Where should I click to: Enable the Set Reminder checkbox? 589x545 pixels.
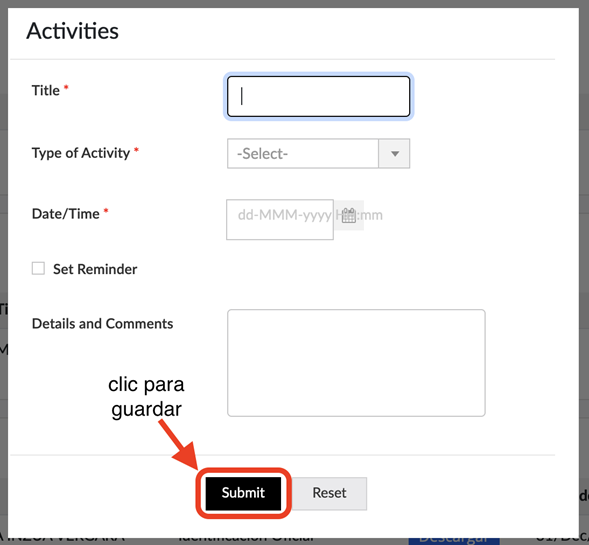coord(38,269)
